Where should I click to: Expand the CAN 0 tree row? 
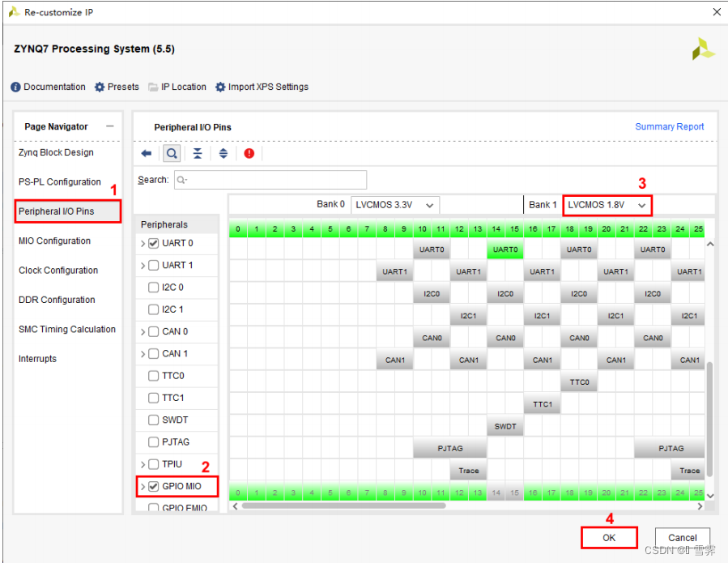pyautogui.click(x=143, y=331)
